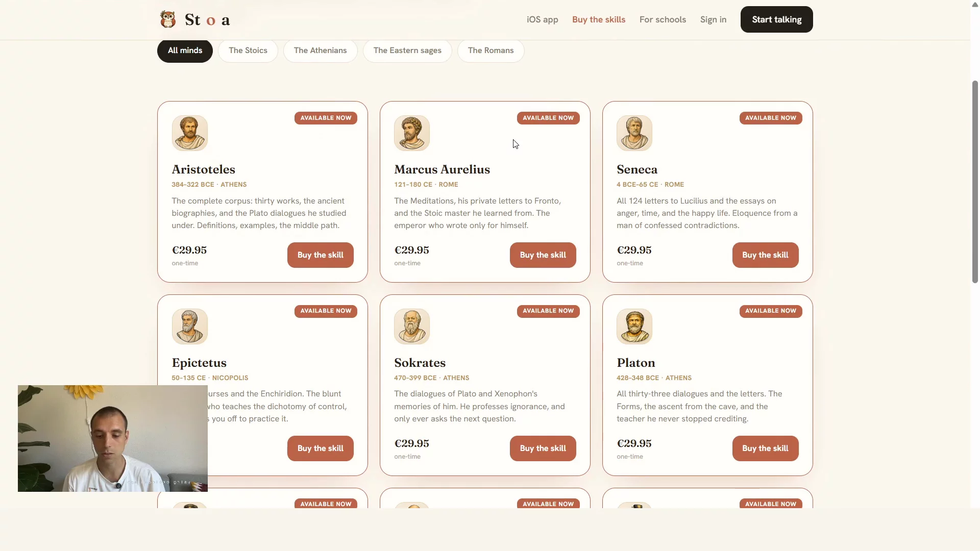The image size is (980, 551).
Task: Open the Aristoteles portrait icon
Action: [x=190, y=133]
